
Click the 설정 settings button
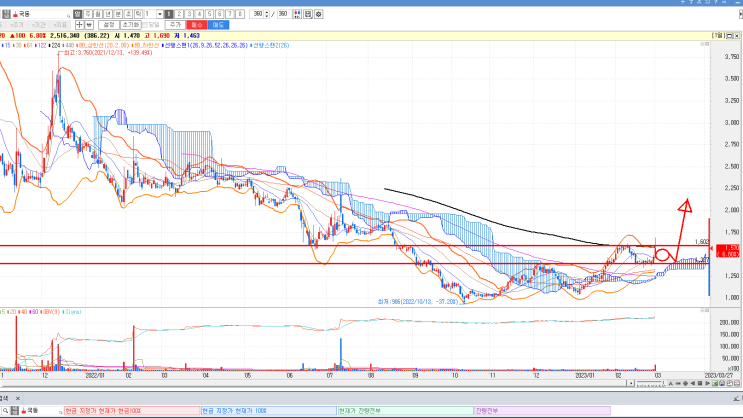[109, 25]
